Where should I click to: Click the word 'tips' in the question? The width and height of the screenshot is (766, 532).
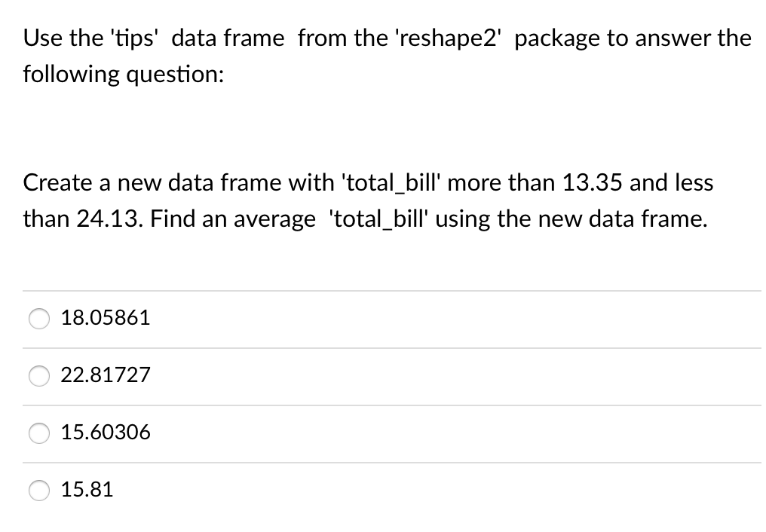click(x=136, y=38)
